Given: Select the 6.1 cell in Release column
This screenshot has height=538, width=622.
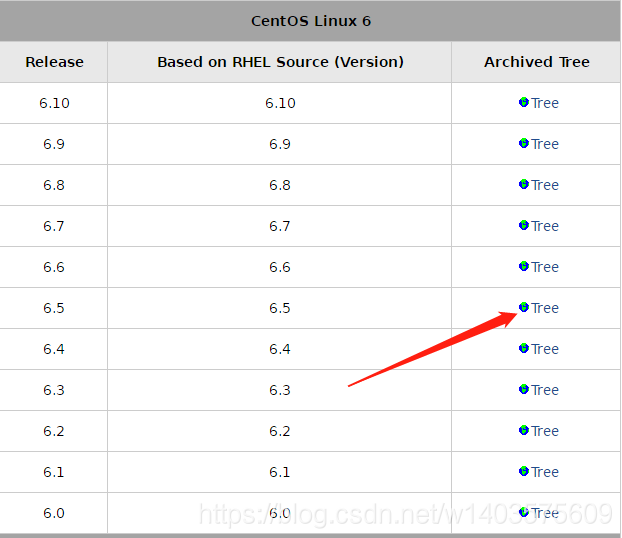Looking at the screenshot, I should [54, 472].
